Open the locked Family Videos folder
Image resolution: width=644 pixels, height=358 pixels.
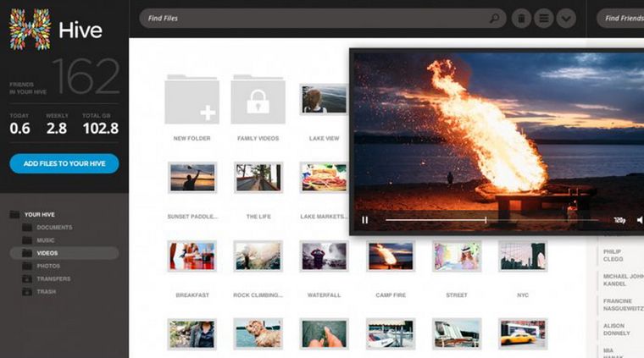(258, 99)
